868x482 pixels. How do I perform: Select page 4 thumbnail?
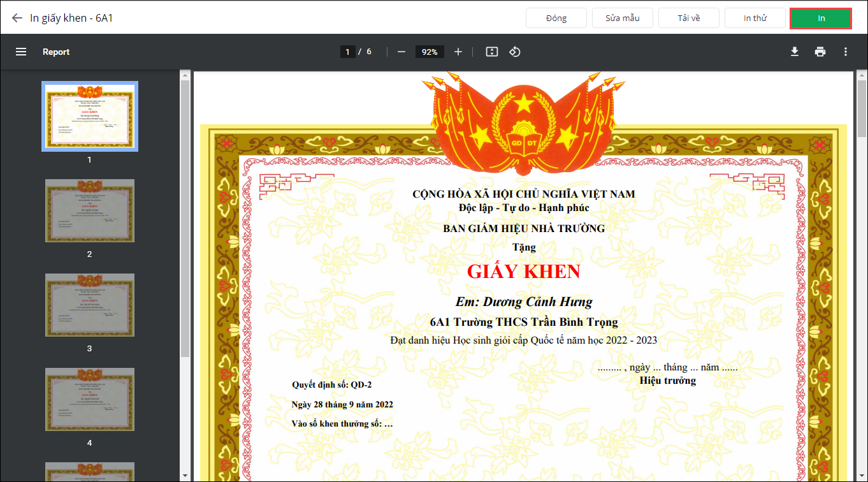coord(90,399)
